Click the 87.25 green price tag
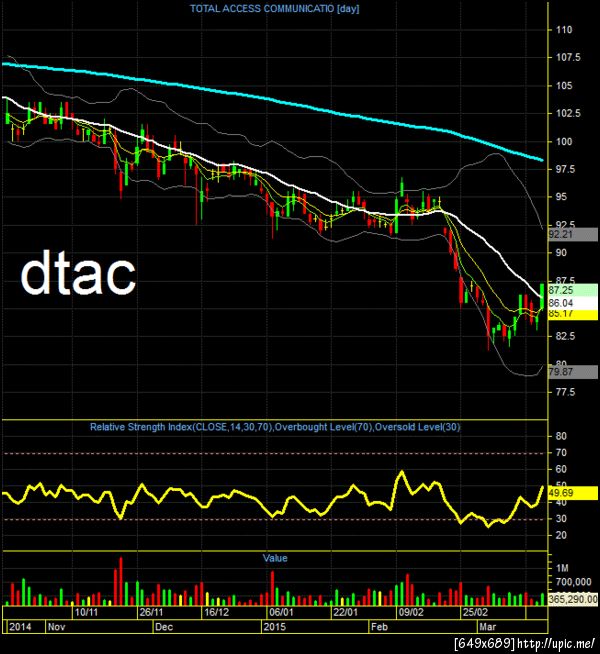The height and width of the screenshot is (654, 600). point(573,290)
